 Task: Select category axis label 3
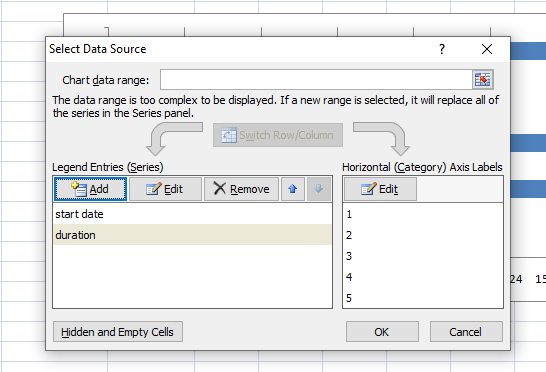[x=423, y=256]
